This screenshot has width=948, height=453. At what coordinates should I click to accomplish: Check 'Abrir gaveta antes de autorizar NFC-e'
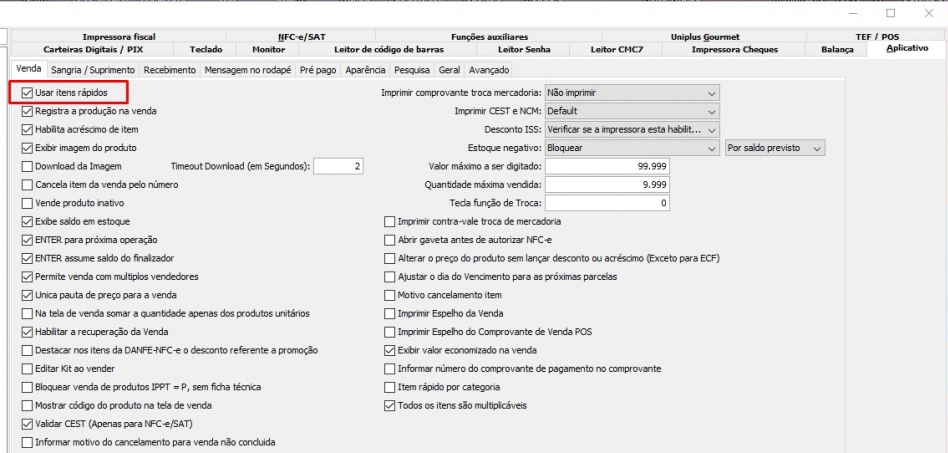pos(390,240)
